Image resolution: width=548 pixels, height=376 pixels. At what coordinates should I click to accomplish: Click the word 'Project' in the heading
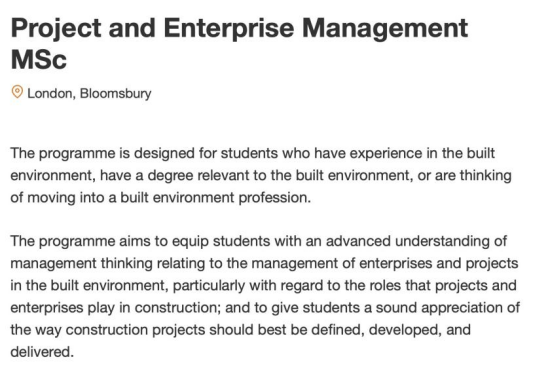pyautogui.click(x=56, y=29)
